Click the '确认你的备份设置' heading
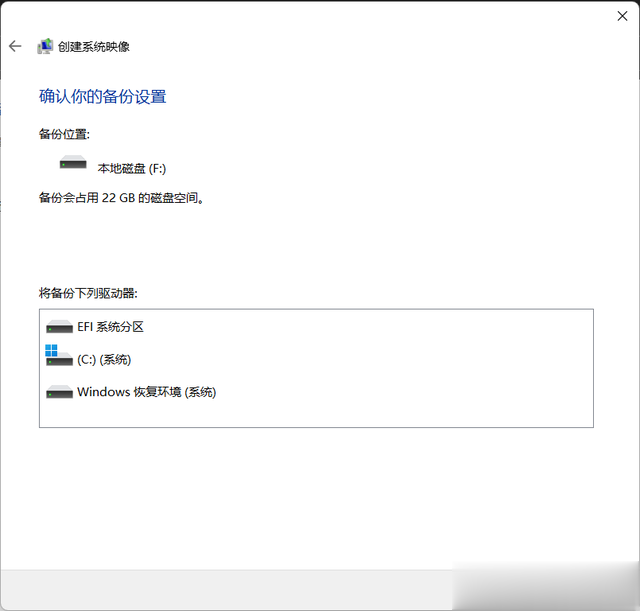640x611 pixels. click(103, 97)
